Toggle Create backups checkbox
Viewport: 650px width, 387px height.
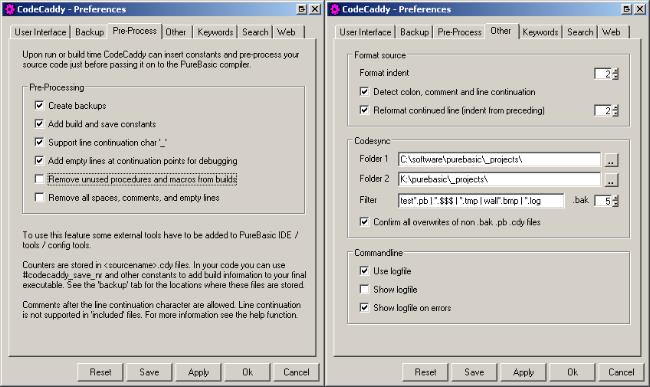(x=39, y=105)
